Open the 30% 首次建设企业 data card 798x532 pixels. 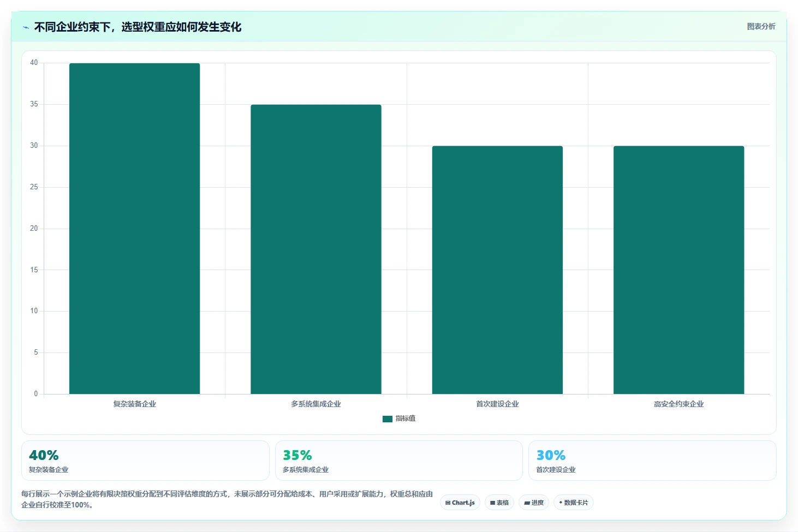(652, 461)
